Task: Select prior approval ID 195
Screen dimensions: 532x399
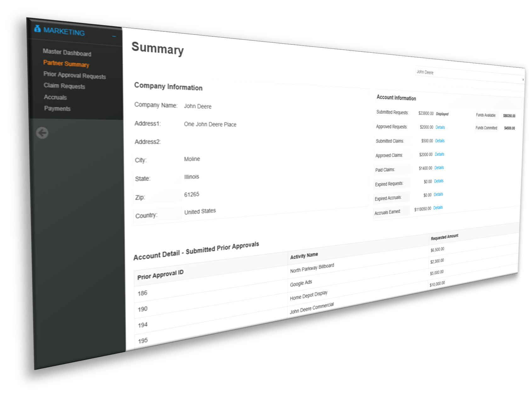Action: point(143,340)
